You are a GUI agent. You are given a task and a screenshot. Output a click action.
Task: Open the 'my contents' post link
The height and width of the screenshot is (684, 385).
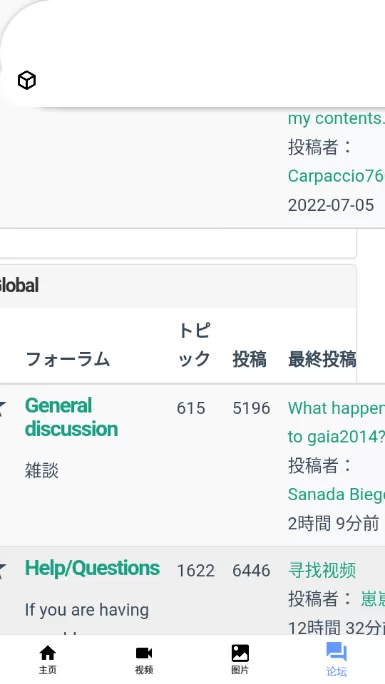336,118
